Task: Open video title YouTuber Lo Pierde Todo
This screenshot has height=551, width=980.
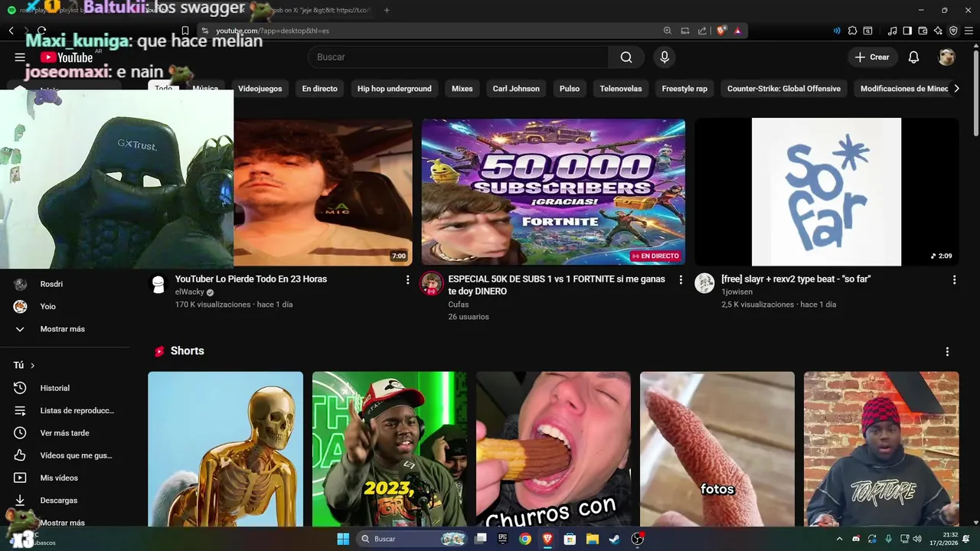Action: (251, 279)
